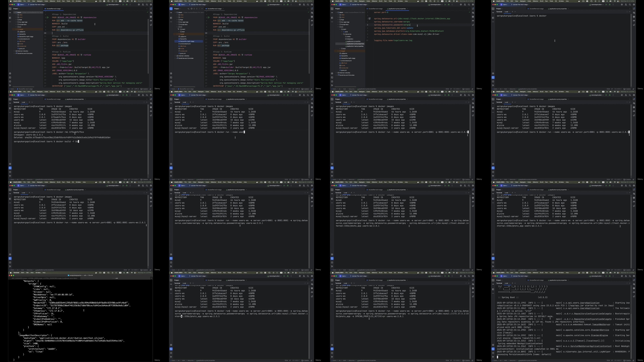Toggle read-only lock in server.port editor frame status bar
This screenshot has width=644, height=362.
(x=472, y=89)
